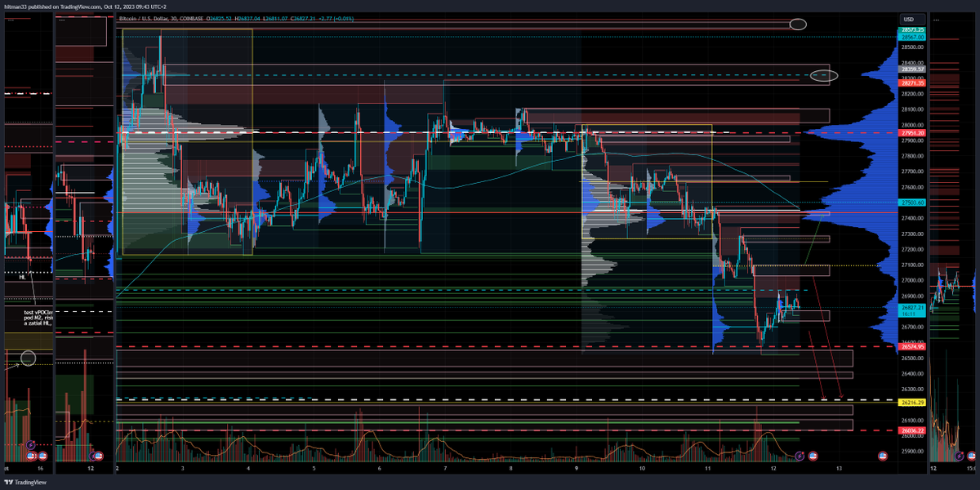Select the red 27954.20 price label
Image resolution: width=980 pixels, height=490 pixels.
click(x=912, y=132)
